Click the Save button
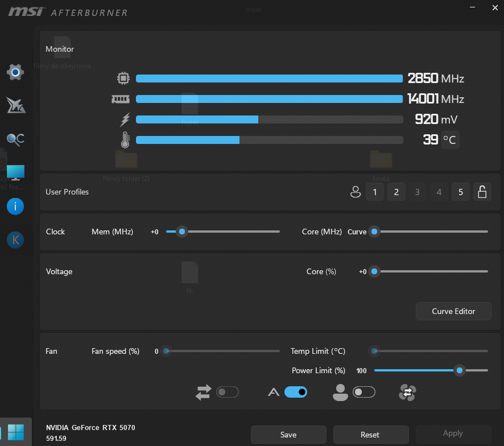The width and height of the screenshot is (504, 446). tap(288, 435)
